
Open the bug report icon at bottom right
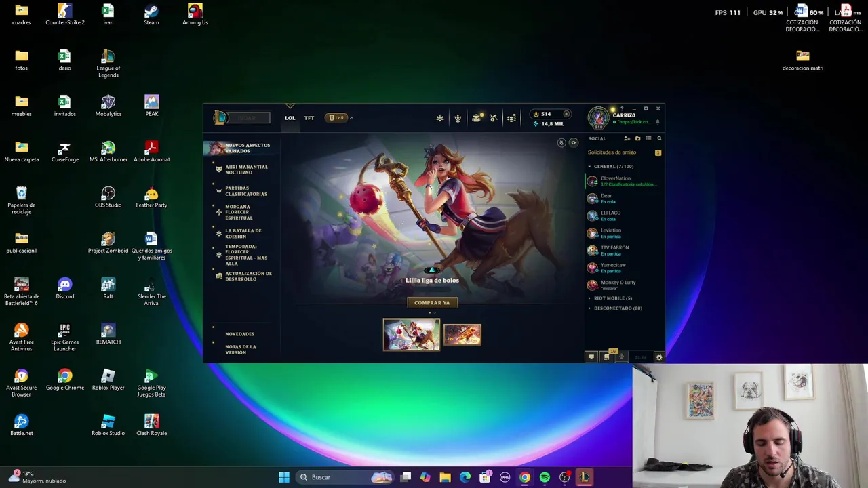pyautogui.click(x=659, y=357)
